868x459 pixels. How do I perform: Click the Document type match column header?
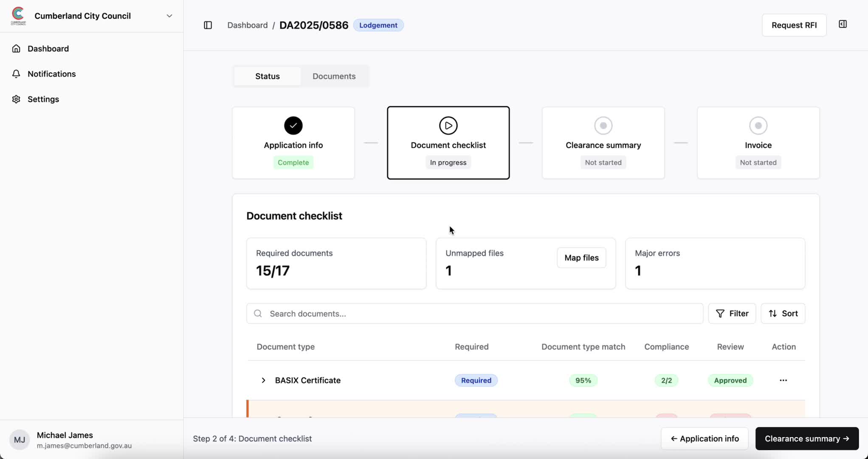[x=583, y=347]
